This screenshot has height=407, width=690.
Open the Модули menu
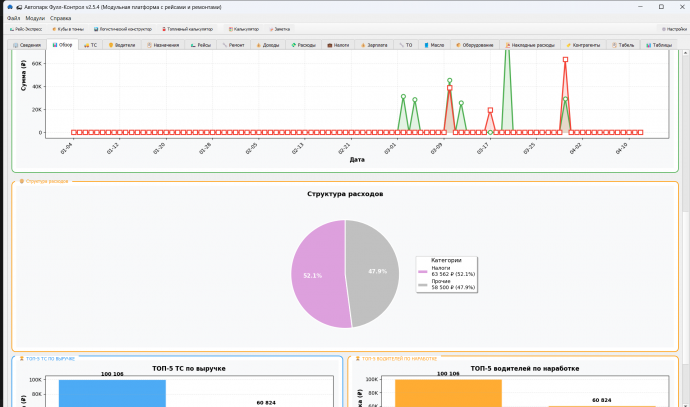(35, 18)
